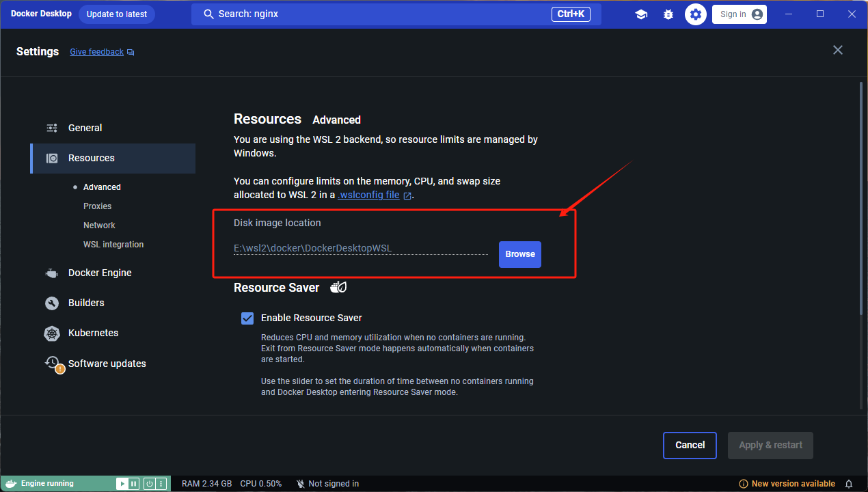The width and height of the screenshot is (868, 492).
Task: Click RAM 2.34 GB status text
Action: tap(206, 484)
